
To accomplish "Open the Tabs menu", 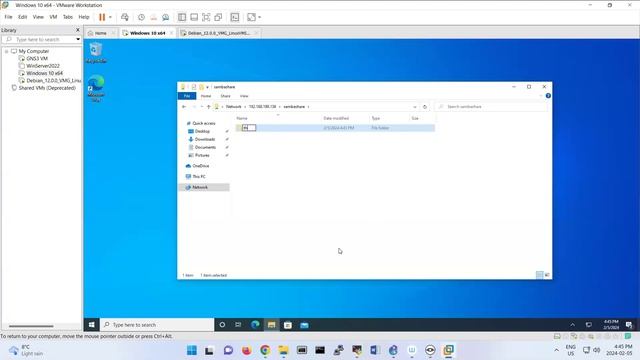I will click(x=68, y=17).
